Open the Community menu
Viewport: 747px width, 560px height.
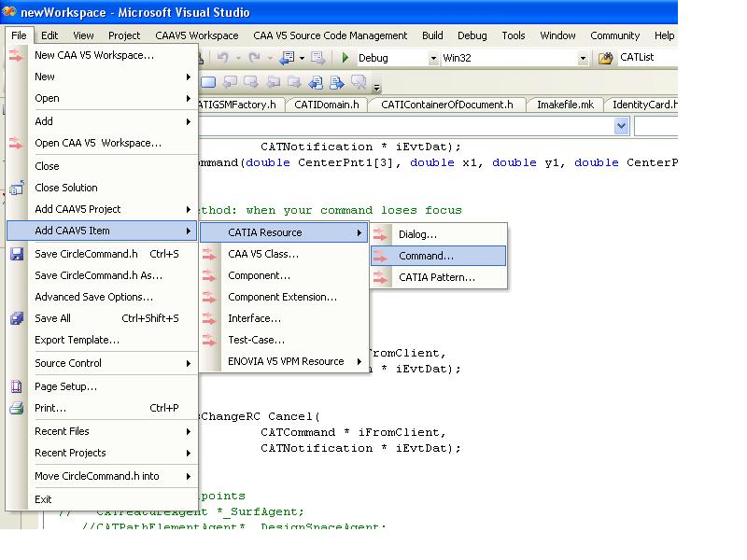(x=615, y=35)
